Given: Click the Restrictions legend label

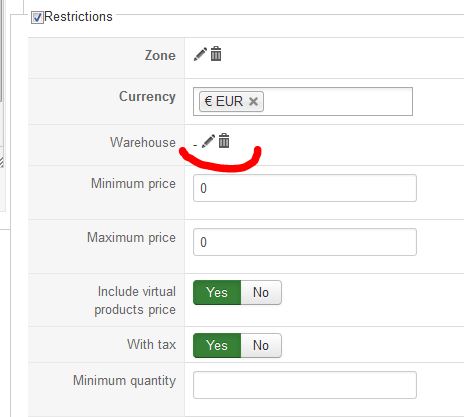Looking at the screenshot, I should click(x=78, y=17).
